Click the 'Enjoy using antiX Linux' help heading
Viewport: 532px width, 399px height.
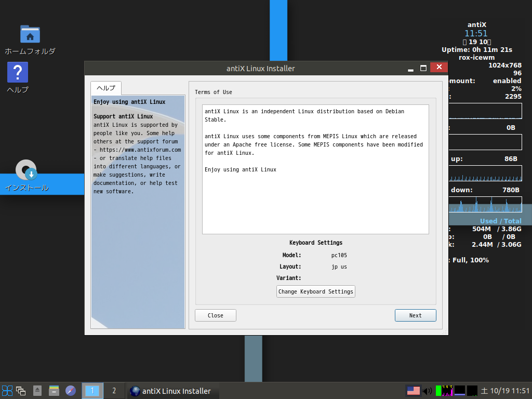(x=129, y=102)
